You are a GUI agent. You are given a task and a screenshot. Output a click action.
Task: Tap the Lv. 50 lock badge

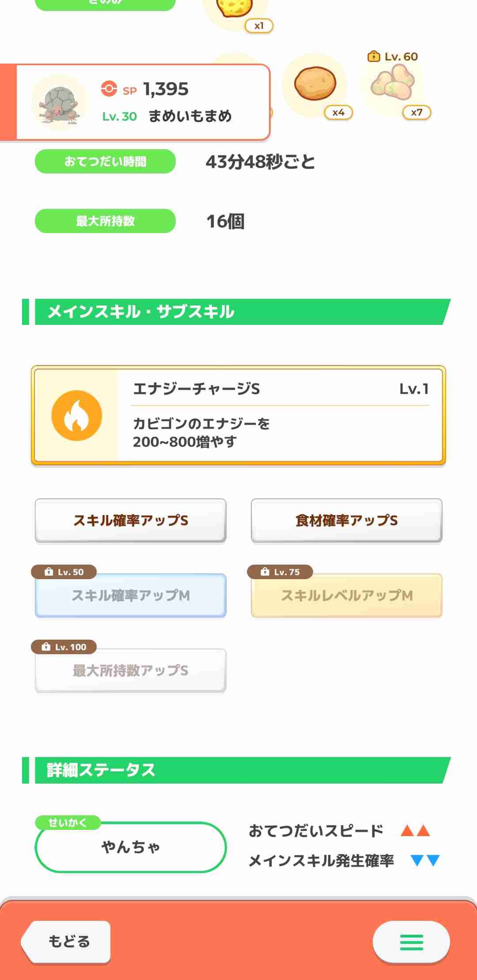[64, 572]
